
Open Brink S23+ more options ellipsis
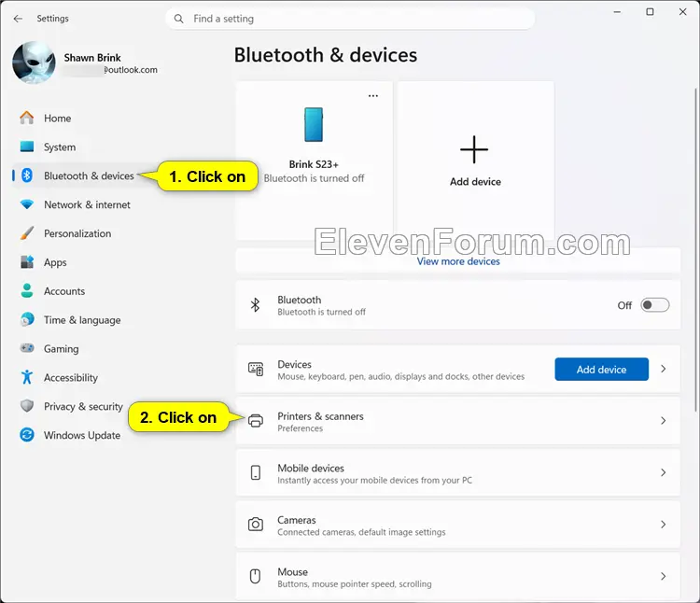point(373,96)
